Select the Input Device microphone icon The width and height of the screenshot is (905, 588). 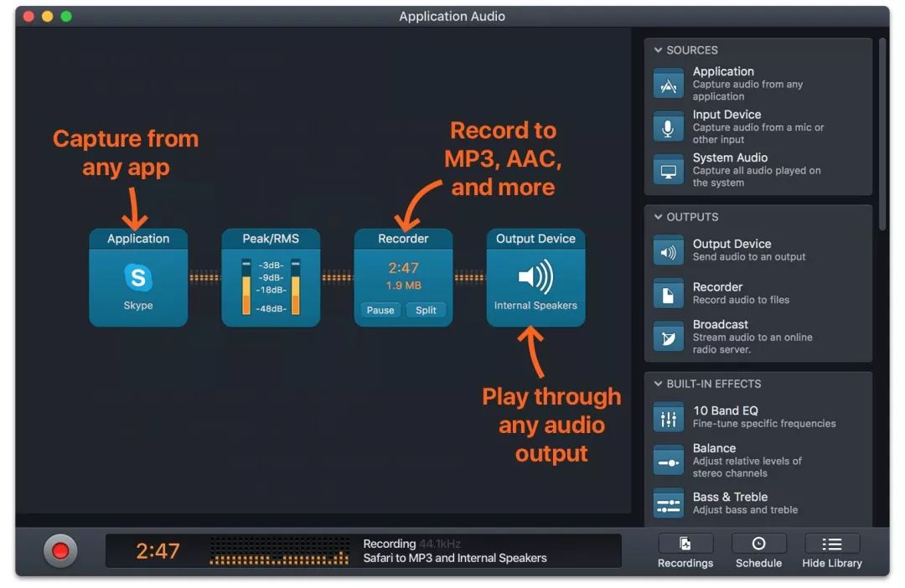pyautogui.click(x=668, y=128)
